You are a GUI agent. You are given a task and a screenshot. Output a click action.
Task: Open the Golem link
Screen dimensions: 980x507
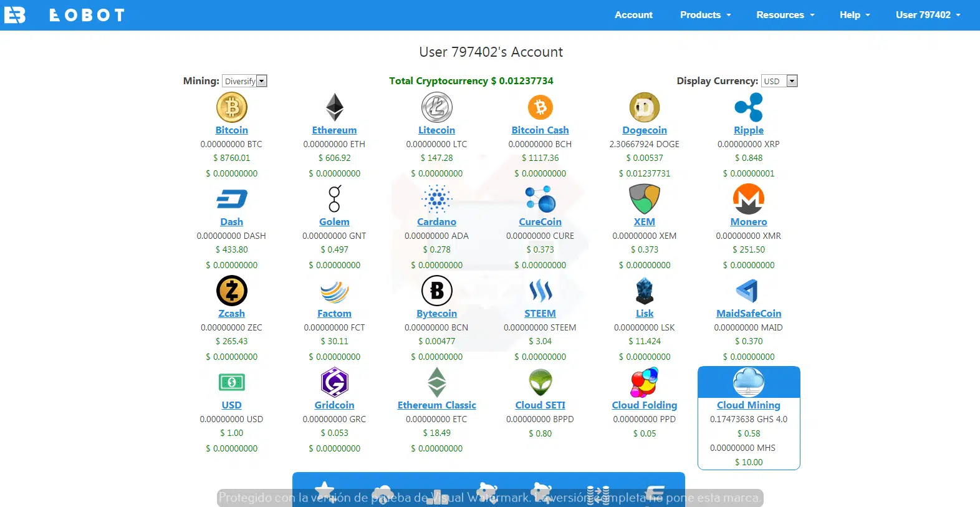point(335,222)
